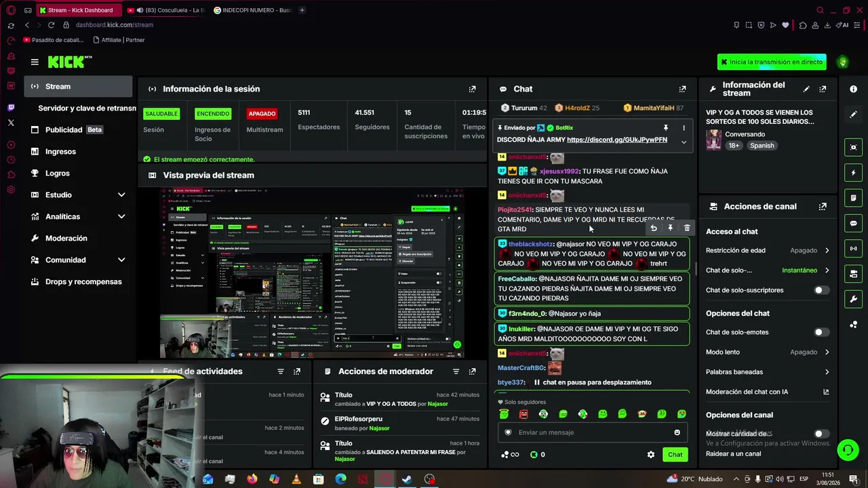Pop out the Acciones de canal panel
This screenshot has height=488, width=868.
coord(823,206)
